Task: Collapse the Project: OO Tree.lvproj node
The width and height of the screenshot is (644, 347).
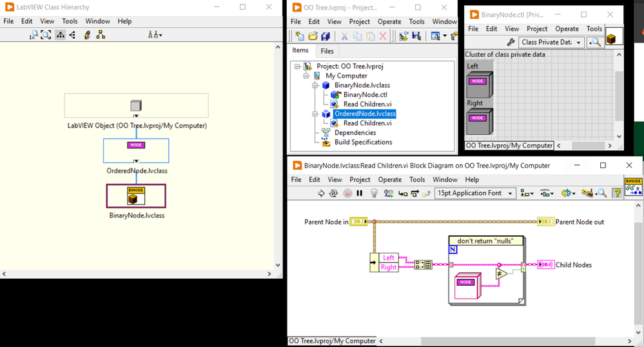Action: point(297,66)
